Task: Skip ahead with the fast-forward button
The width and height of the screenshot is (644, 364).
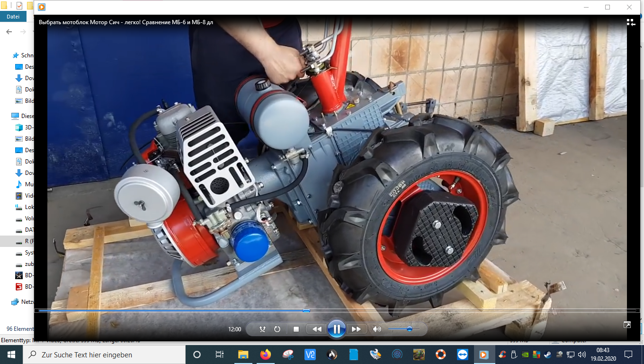Action: point(356,329)
